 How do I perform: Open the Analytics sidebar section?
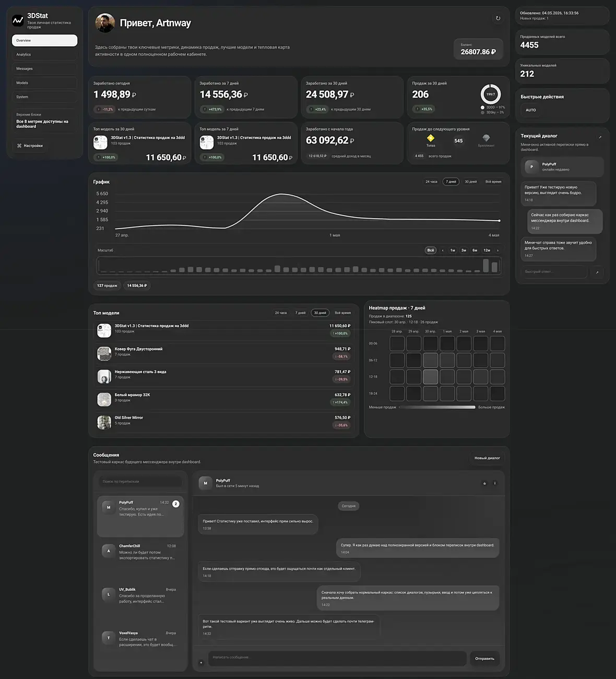coord(44,54)
